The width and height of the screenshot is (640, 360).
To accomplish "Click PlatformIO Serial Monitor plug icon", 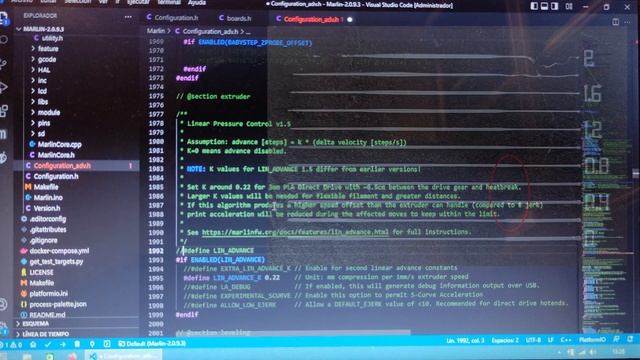I will [x=92, y=344].
